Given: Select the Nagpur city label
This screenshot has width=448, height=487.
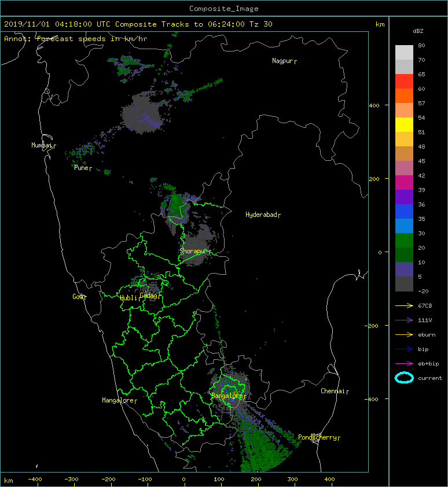Looking at the screenshot, I should 282,61.
